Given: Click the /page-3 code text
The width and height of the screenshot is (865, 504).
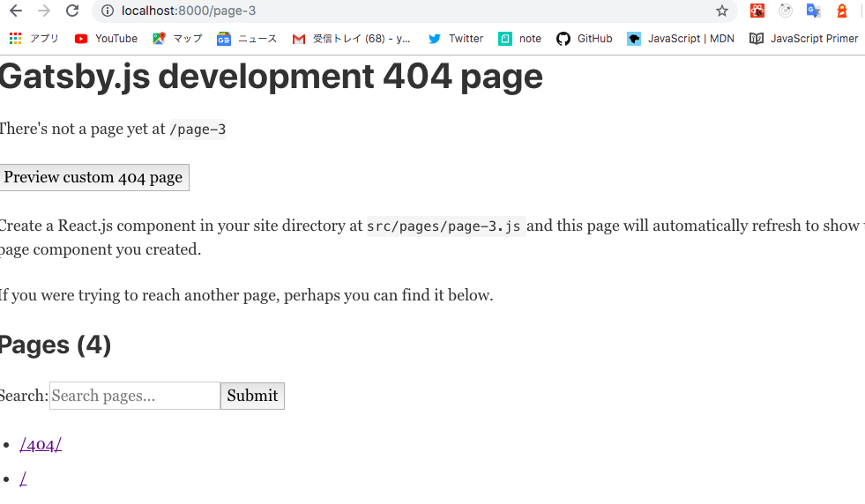Looking at the screenshot, I should (x=198, y=130).
